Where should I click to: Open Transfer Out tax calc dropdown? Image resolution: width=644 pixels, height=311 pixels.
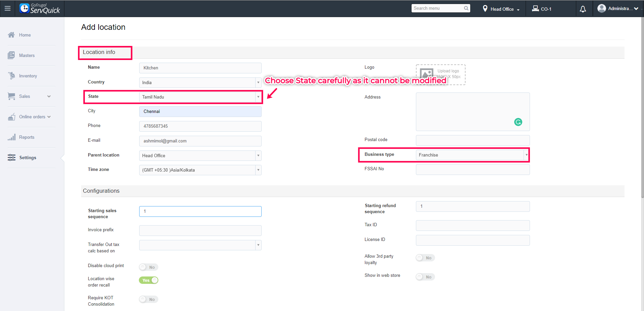click(x=200, y=245)
